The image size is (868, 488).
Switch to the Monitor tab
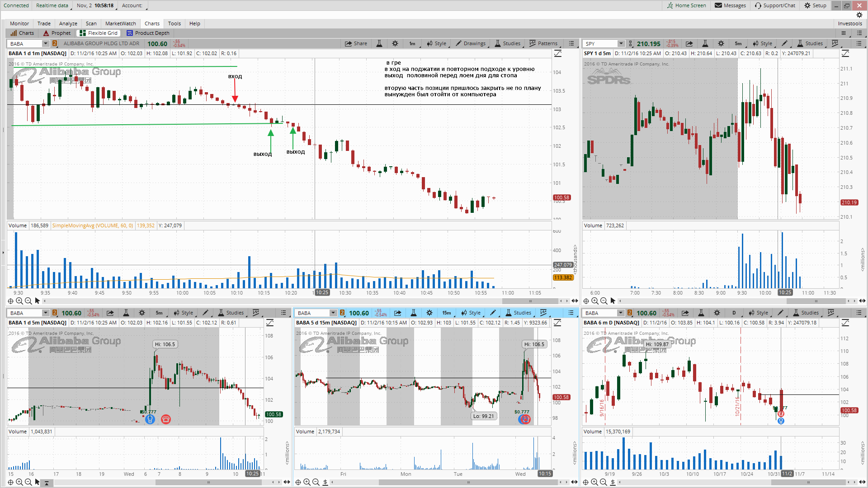click(19, 23)
